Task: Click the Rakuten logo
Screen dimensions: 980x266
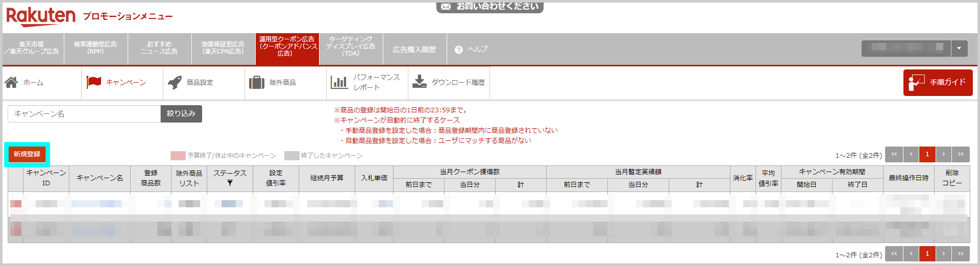Action: (41, 16)
